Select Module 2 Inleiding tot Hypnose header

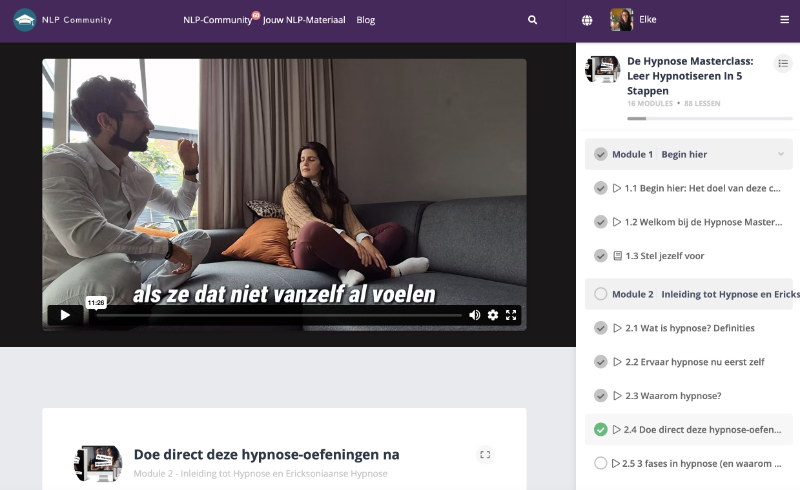pos(689,294)
